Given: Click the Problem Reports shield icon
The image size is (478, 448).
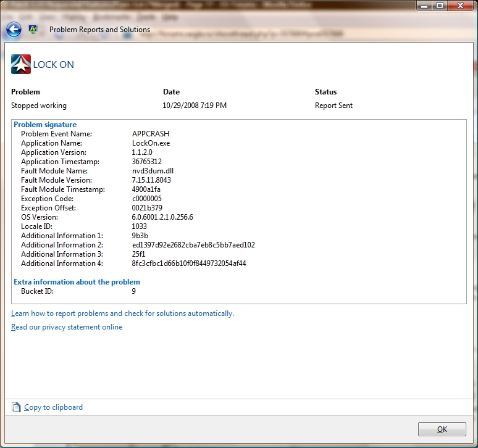Looking at the screenshot, I should point(33,29).
